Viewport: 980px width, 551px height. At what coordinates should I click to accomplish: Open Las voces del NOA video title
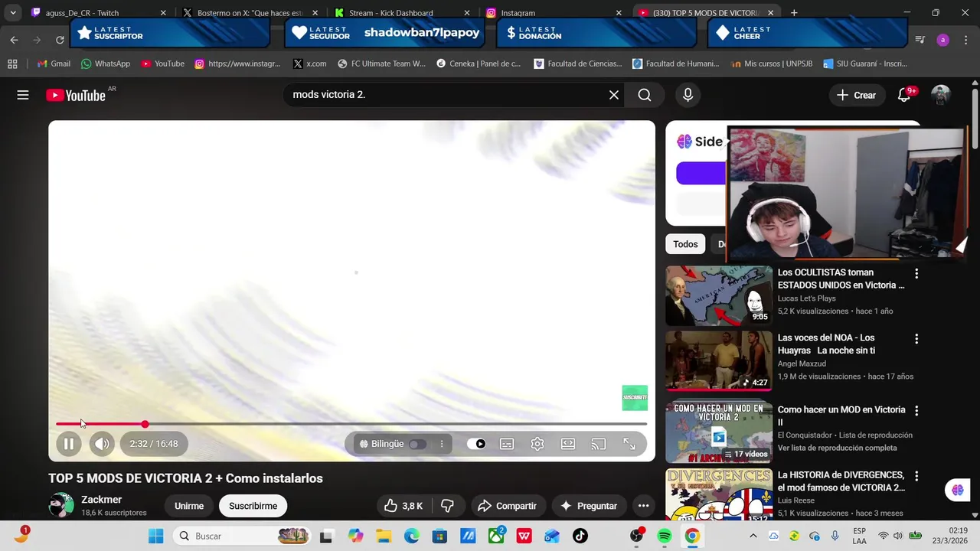point(826,344)
